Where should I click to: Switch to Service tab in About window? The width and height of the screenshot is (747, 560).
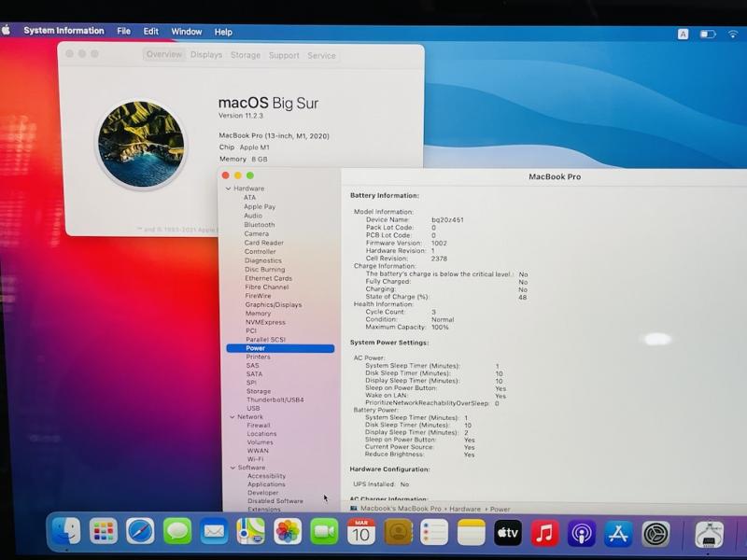pyautogui.click(x=321, y=56)
